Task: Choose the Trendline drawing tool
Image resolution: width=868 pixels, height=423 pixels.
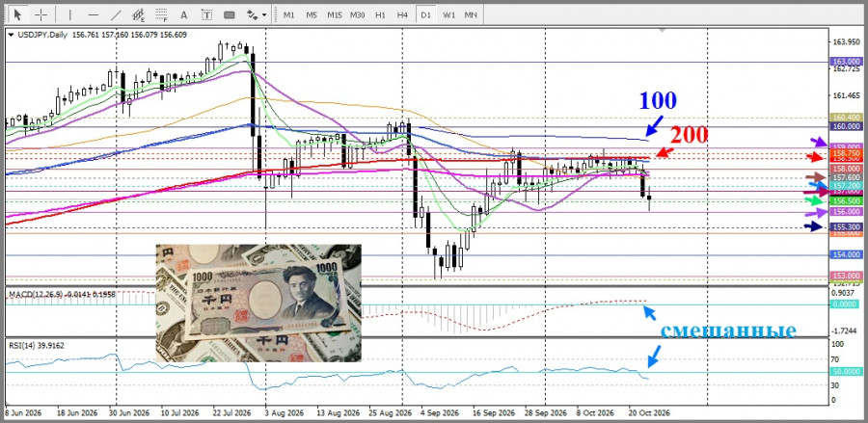Action: click(116, 14)
